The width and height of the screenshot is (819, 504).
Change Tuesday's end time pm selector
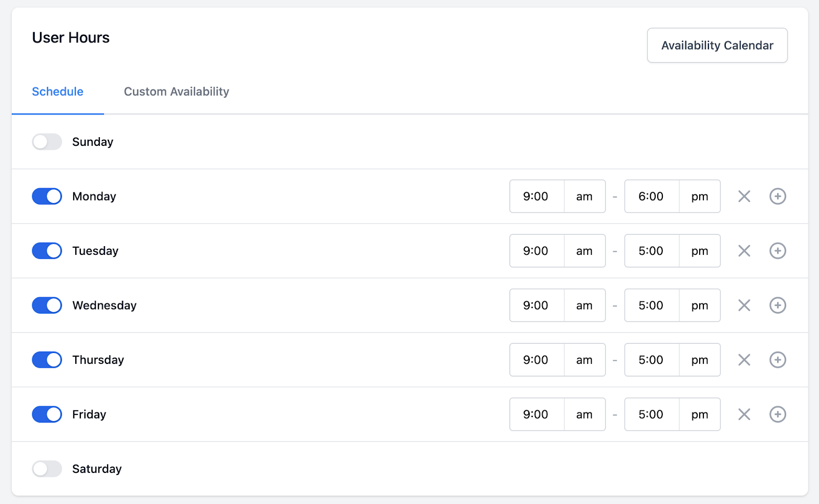[x=699, y=251]
